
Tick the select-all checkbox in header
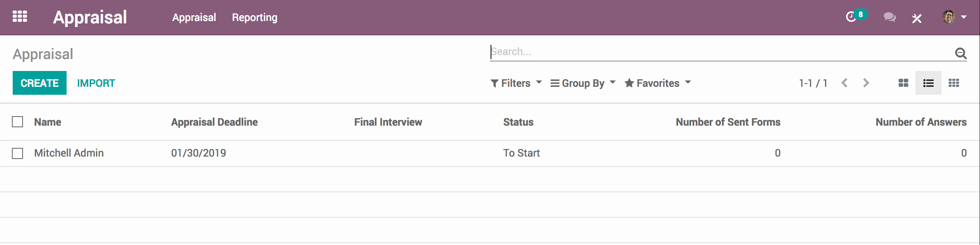pyautogui.click(x=17, y=122)
